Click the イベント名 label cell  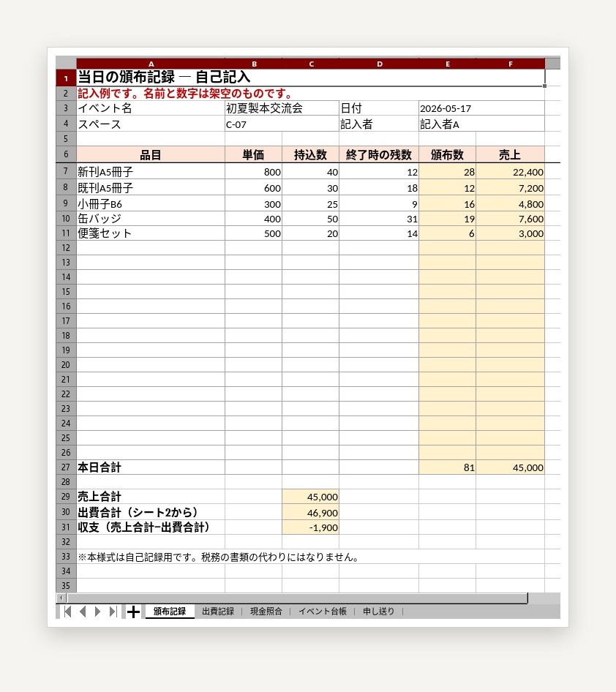coord(151,108)
